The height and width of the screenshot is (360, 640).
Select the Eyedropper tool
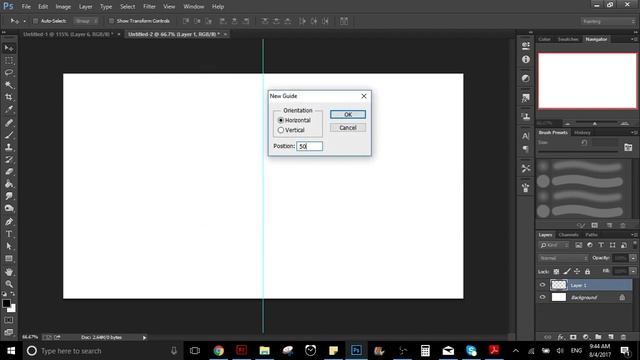click(x=9, y=109)
